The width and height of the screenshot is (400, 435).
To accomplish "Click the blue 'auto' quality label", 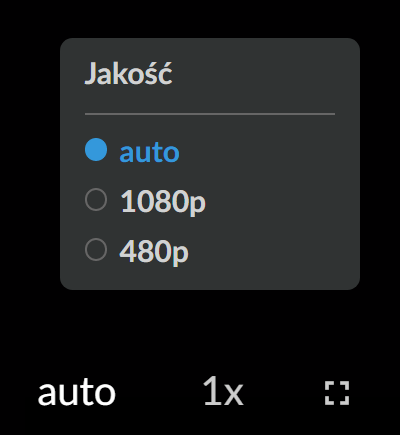I will (149, 153).
